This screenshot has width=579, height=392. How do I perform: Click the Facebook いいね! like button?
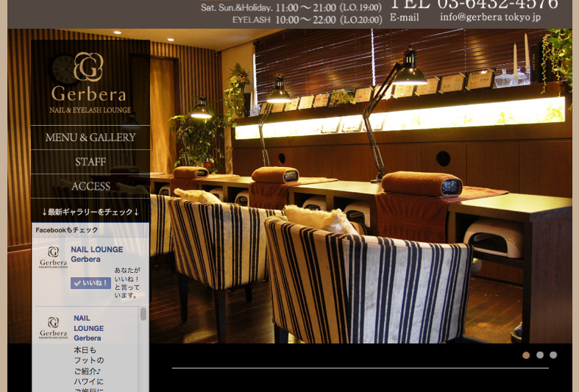click(x=90, y=282)
